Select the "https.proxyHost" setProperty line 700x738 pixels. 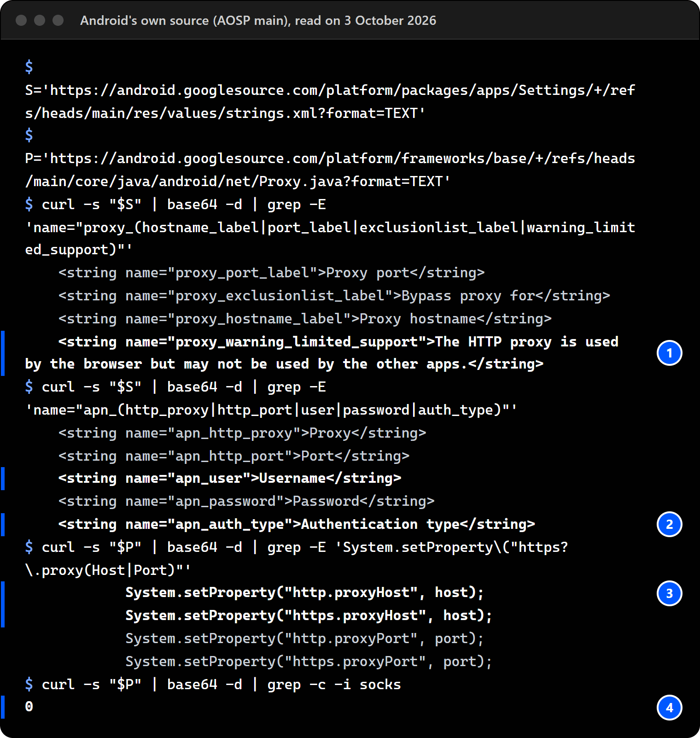(309, 615)
